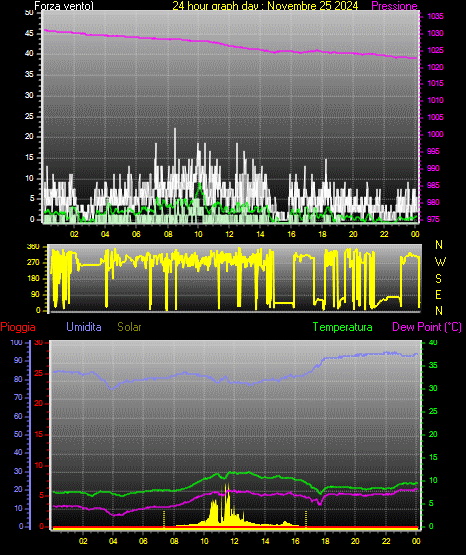466x555 pixels.
Task: Click the '12' hour tick under wind graph
Action: click(x=229, y=234)
